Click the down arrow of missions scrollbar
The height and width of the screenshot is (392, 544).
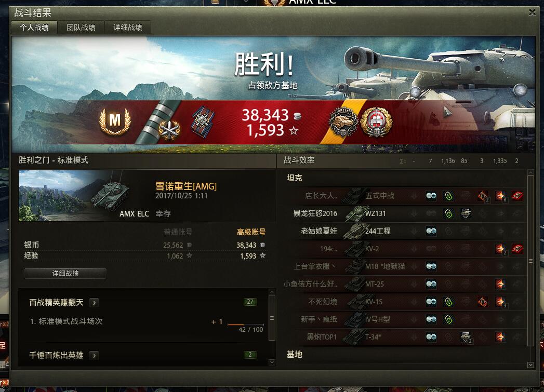[x=272, y=362]
